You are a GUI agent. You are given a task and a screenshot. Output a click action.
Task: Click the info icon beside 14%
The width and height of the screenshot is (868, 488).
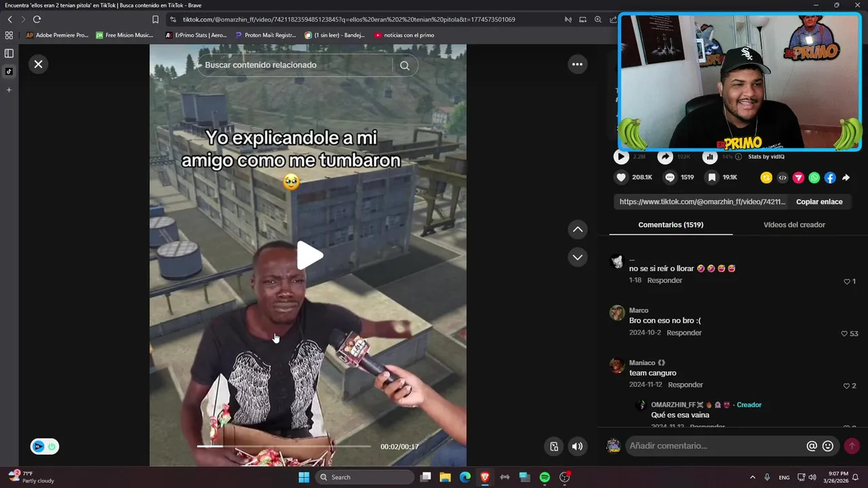(738, 157)
